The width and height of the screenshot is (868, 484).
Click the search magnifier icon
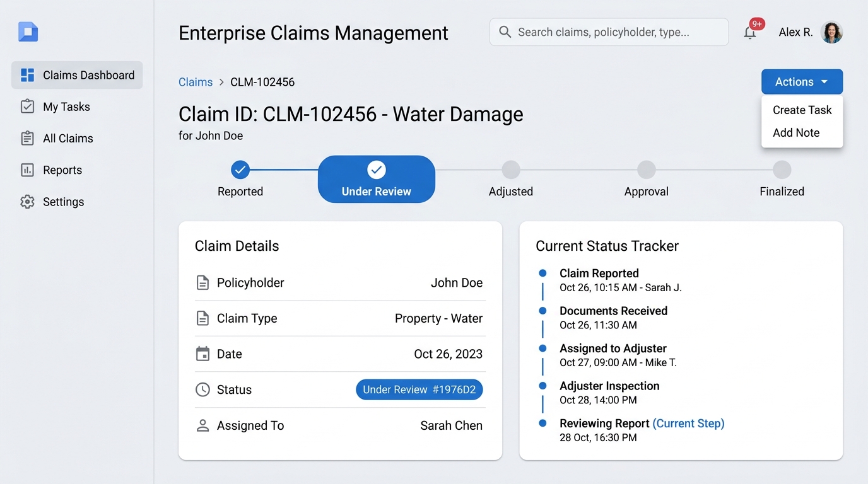point(505,32)
